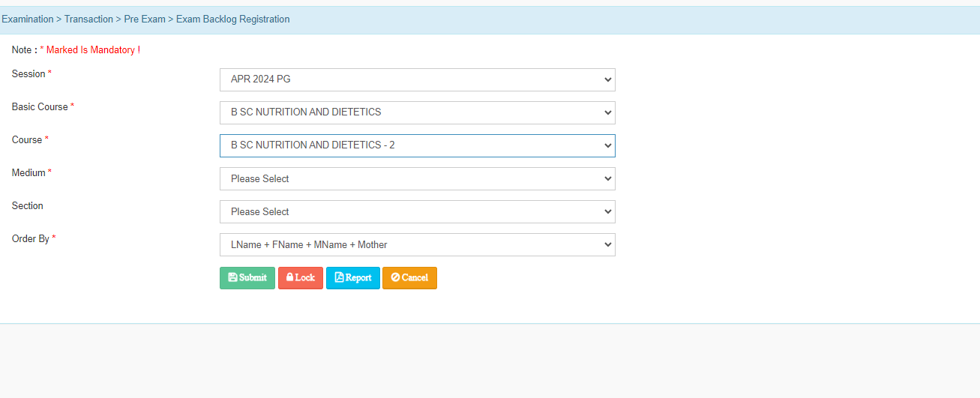
Task: Go to Examination in the breadcrumb
Action: pos(28,19)
